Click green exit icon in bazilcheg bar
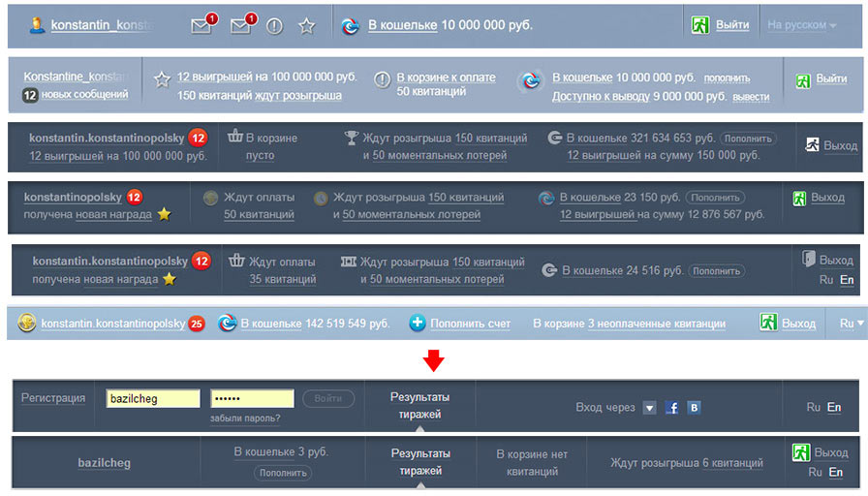This screenshot has width=868, height=496. pos(801,452)
